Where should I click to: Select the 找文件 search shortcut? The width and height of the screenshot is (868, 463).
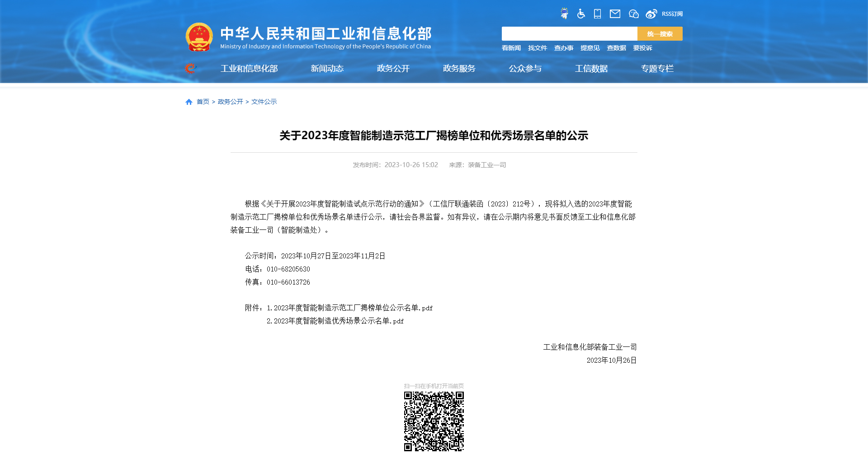coord(538,48)
